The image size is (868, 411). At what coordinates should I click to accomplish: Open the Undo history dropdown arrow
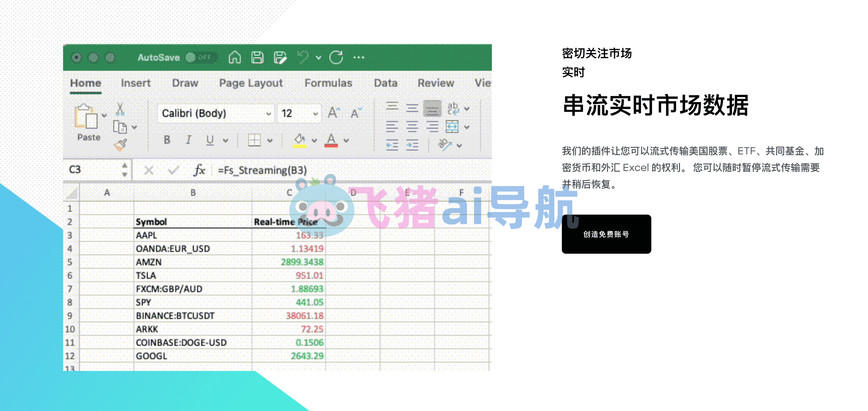[319, 58]
